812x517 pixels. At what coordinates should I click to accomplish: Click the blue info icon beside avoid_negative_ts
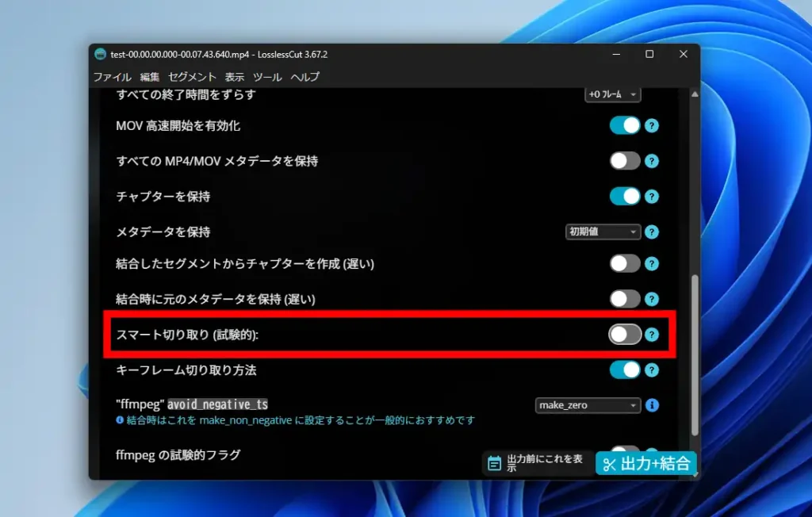(x=652, y=405)
